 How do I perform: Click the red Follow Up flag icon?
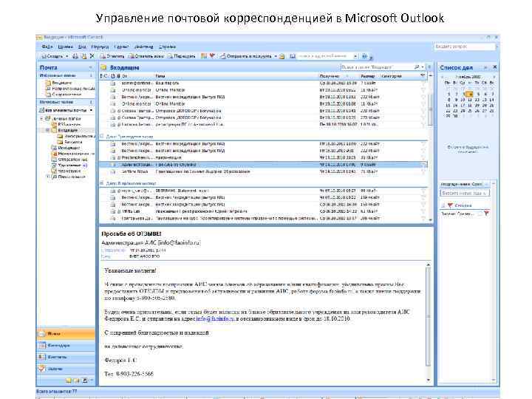[x=212, y=56]
